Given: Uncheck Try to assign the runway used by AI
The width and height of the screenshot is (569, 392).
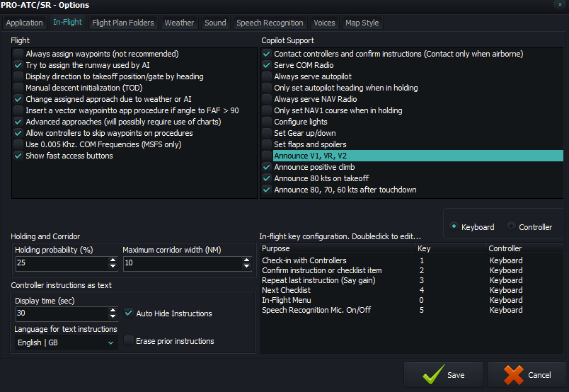Looking at the screenshot, I should (18, 65).
